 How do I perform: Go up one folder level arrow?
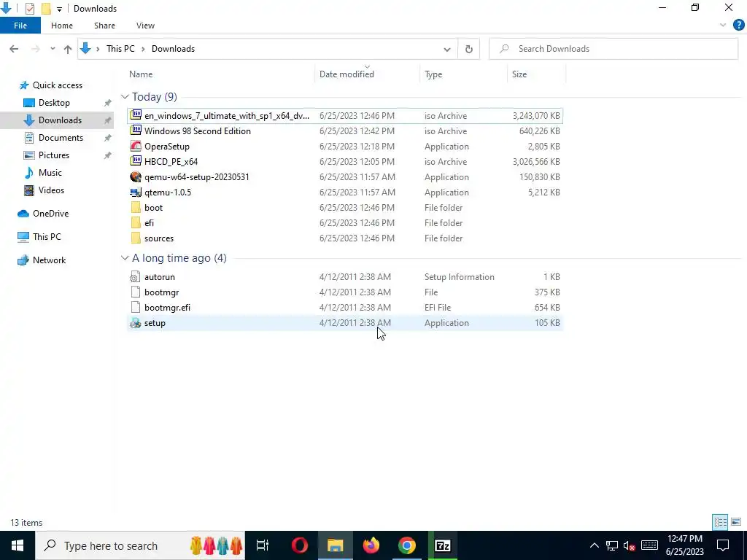point(68,49)
